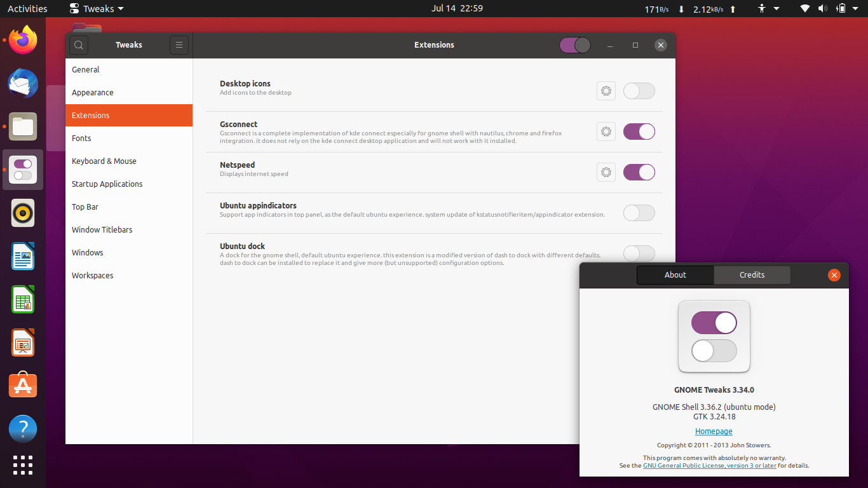The image size is (868, 488).
Task: Click the search icon in Tweaks header
Action: 79,44
